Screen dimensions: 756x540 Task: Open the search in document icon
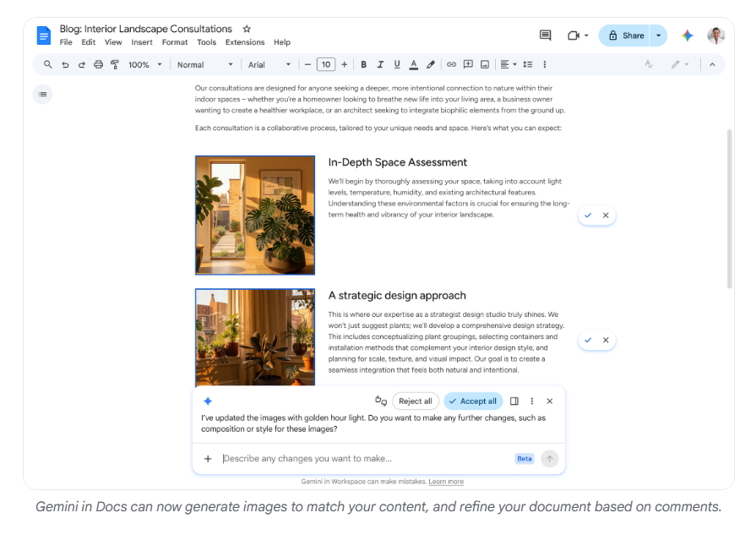point(47,64)
